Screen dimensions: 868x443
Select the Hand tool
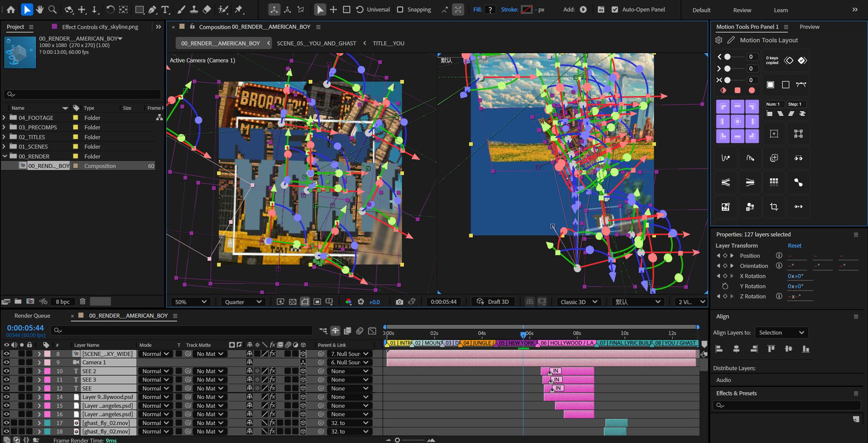40,9
